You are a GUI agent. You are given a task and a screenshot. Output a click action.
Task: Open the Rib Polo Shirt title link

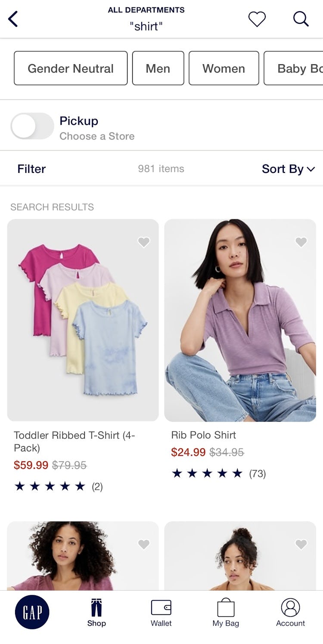tap(204, 435)
